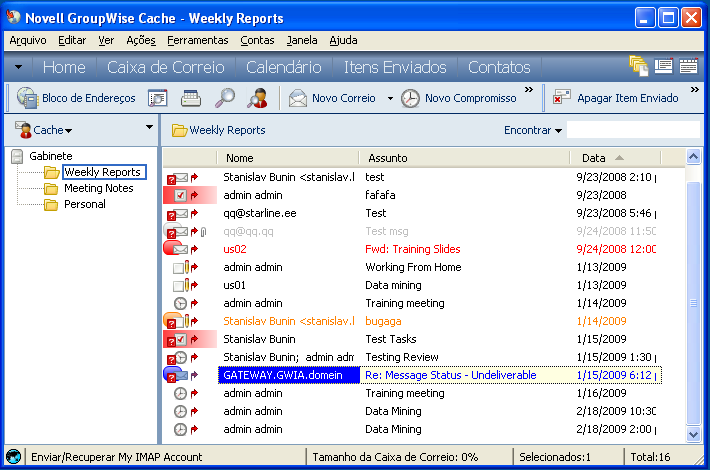This screenshot has width=710, height=470.
Task: Toggle checkbox for Test Tasks item
Action: point(180,340)
